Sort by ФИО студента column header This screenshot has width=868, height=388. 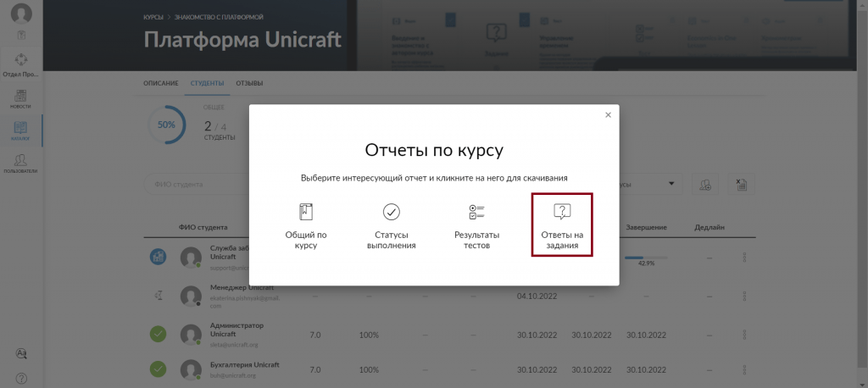click(203, 228)
